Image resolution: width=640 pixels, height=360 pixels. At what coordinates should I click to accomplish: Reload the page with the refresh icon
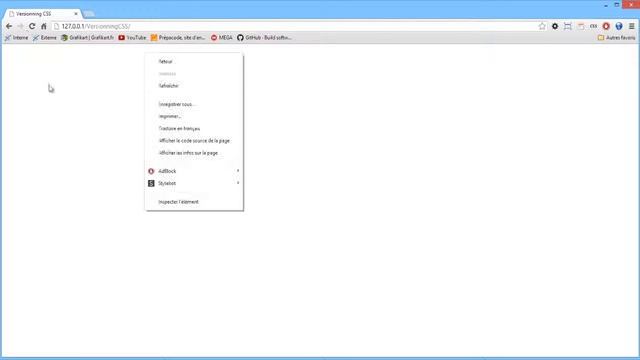pyautogui.click(x=32, y=26)
